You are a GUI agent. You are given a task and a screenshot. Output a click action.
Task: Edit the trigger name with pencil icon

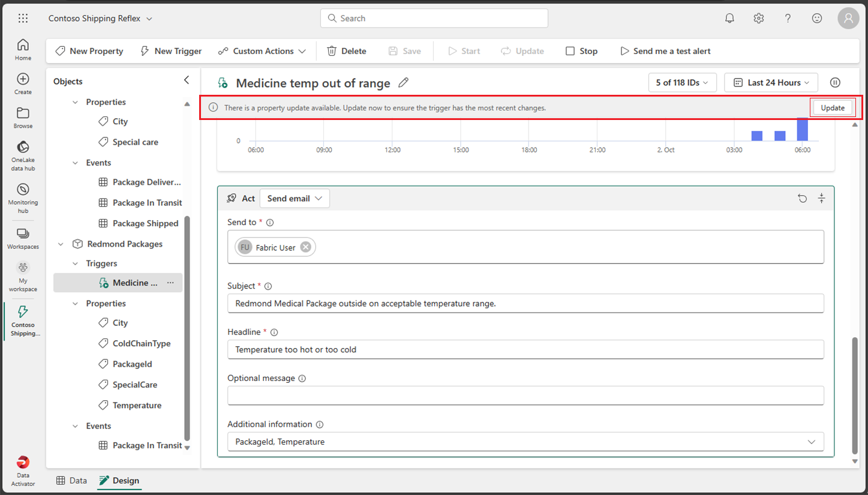click(404, 83)
